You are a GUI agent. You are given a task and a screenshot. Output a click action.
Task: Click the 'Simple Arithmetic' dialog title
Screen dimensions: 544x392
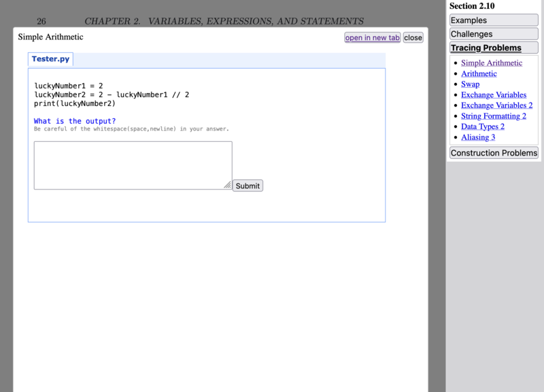pyautogui.click(x=50, y=37)
